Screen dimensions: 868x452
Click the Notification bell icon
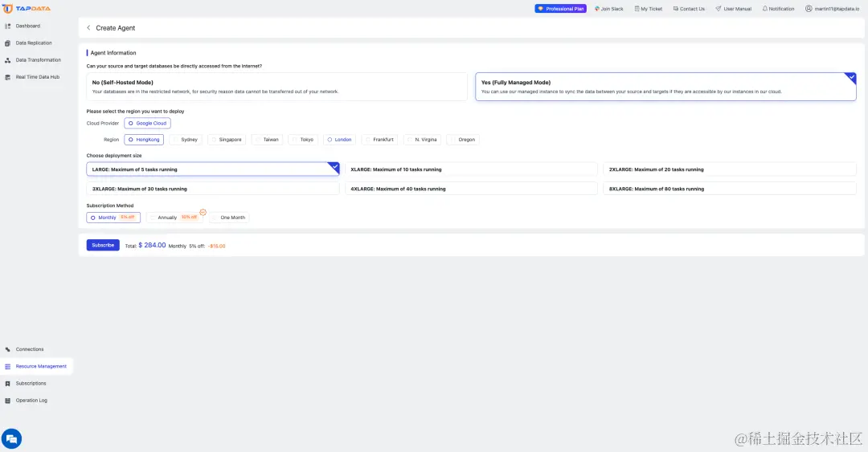pyautogui.click(x=764, y=9)
